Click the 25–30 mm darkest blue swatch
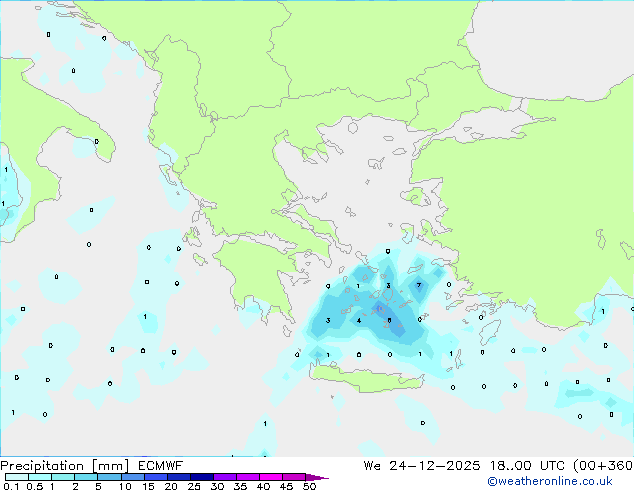Screen dimensions: 634x490 click(x=202, y=477)
